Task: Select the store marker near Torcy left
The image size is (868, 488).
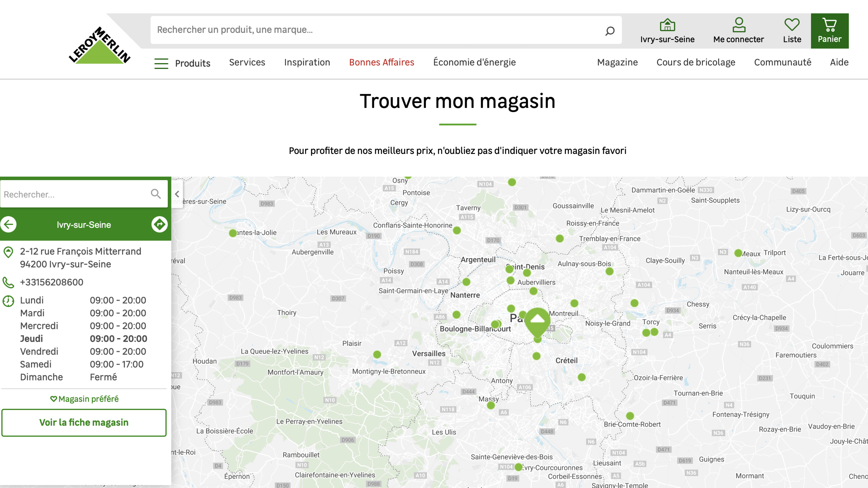Action: (x=646, y=333)
